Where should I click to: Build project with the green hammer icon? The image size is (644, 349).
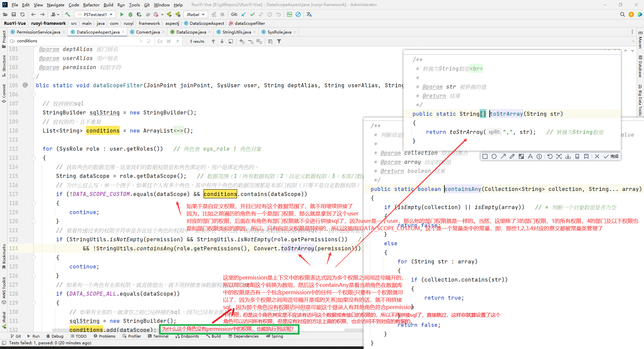67,14
